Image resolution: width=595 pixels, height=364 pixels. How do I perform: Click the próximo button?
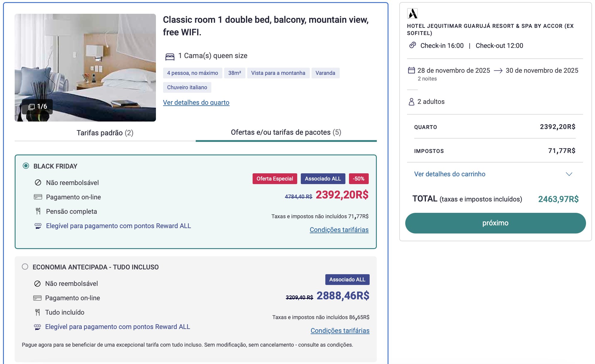click(495, 223)
